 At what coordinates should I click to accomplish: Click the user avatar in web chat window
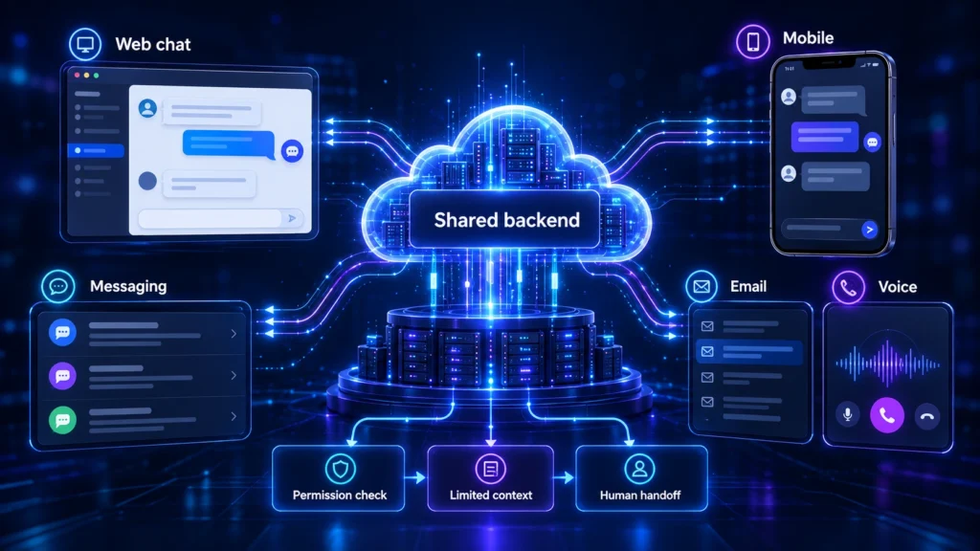[x=147, y=109]
